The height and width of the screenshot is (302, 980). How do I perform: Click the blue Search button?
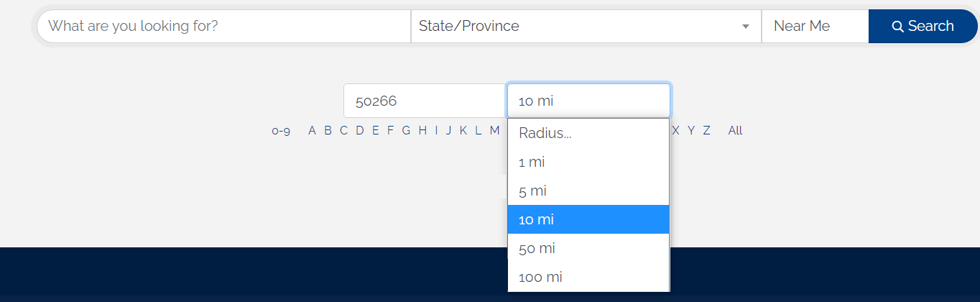point(923,27)
